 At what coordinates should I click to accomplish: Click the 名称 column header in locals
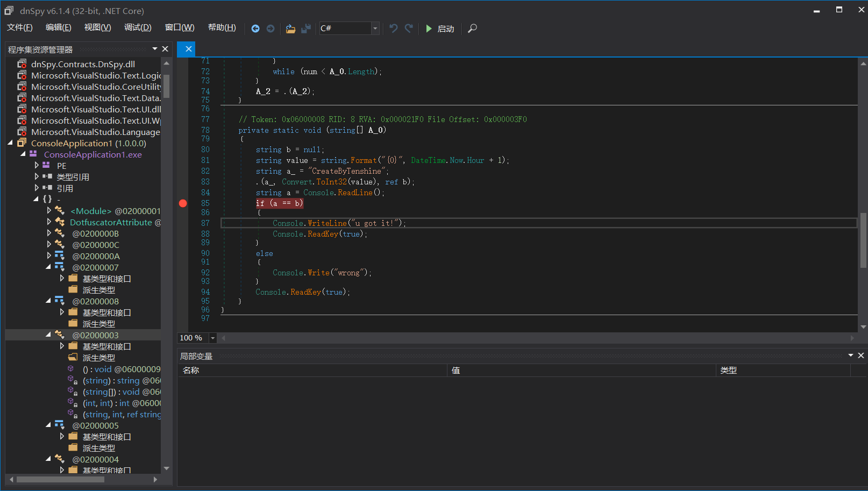coord(191,370)
